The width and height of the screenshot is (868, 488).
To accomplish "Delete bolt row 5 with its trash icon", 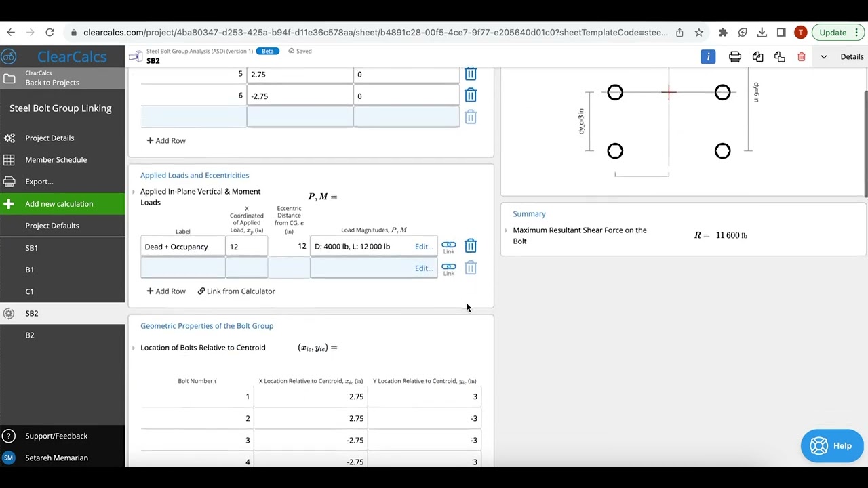I will pyautogui.click(x=471, y=74).
